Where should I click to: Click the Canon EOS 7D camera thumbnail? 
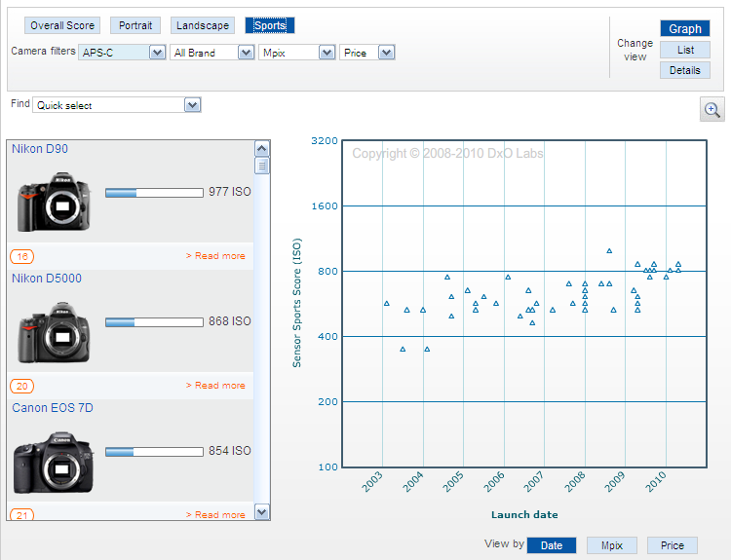pyautogui.click(x=54, y=463)
